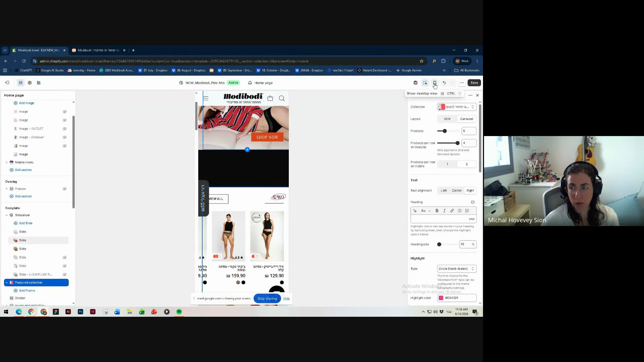Click Stop sharing button

(267, 299)
